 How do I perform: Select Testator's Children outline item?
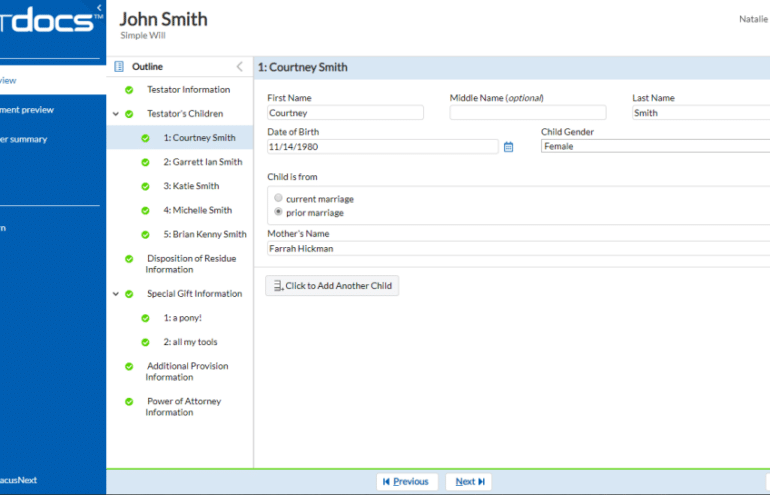coord(185,113)
